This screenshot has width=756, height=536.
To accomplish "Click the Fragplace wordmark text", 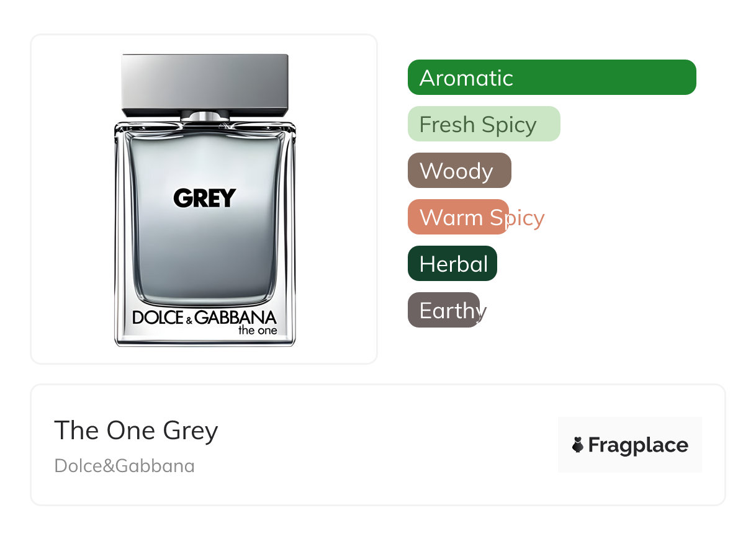I will [637, 445].
